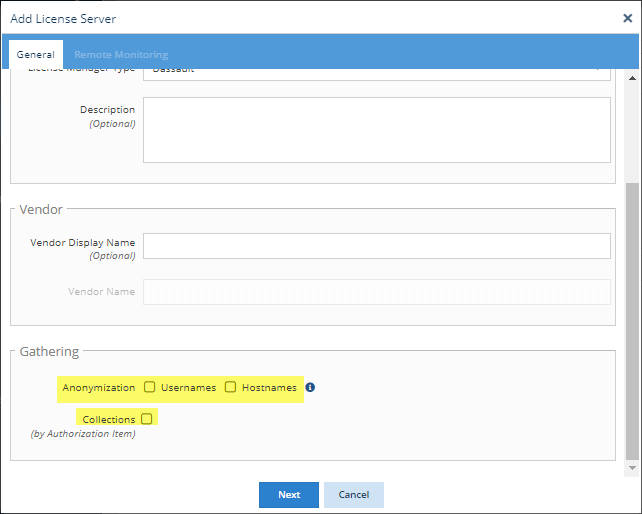642x514 pixels.
Task: Click the Vendor Display Name field
Action: pyautogui.click(x=377, y=246)
